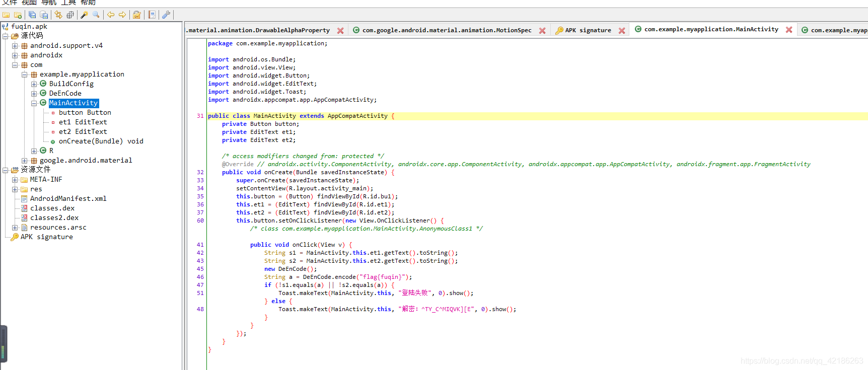868x370 pixels.
Task: Click the 'new DeEnCode();' code line
Action: click(x=291, y=269)
